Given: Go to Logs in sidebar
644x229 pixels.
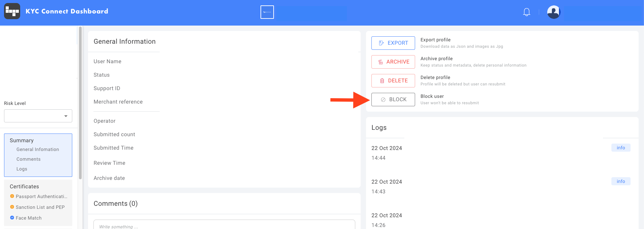Looking at the screenshot, I should 22,169.
